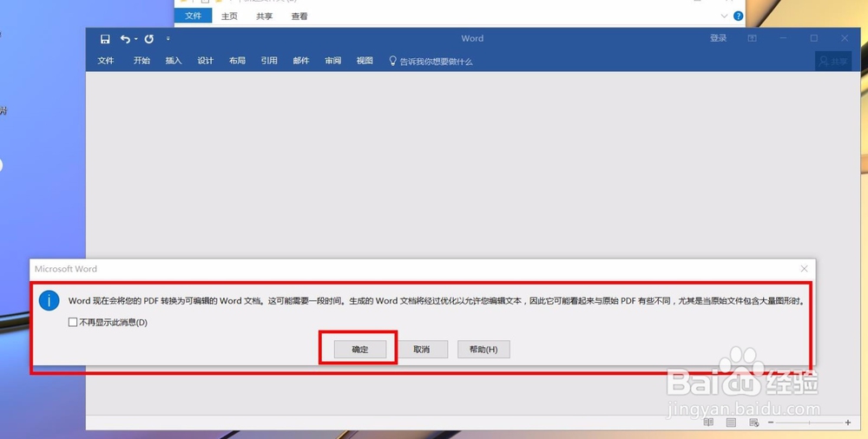Open the 文件 menu in Word
The width and height of the screenshot is (868, 439).
[106, 61]
